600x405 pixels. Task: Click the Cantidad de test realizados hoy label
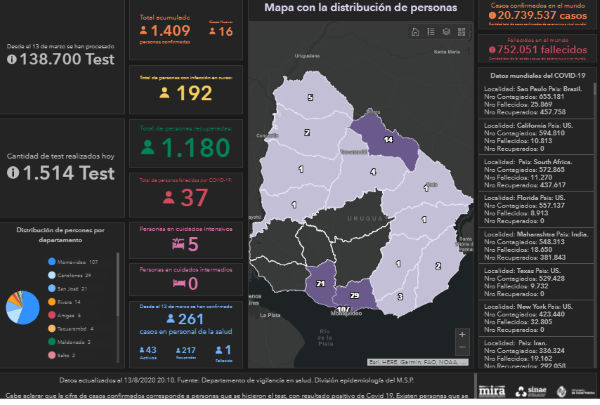tap(60, 156)
